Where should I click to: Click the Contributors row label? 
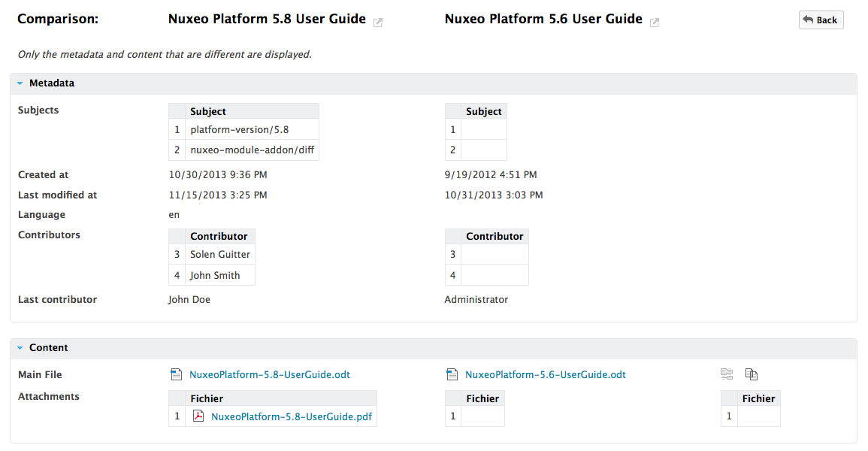49,235
